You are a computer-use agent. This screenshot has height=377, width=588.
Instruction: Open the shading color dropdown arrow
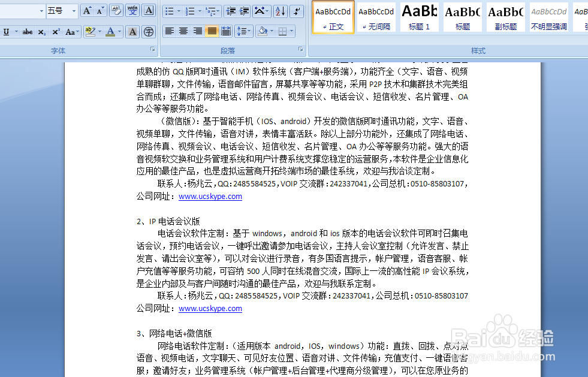(272, 31)
